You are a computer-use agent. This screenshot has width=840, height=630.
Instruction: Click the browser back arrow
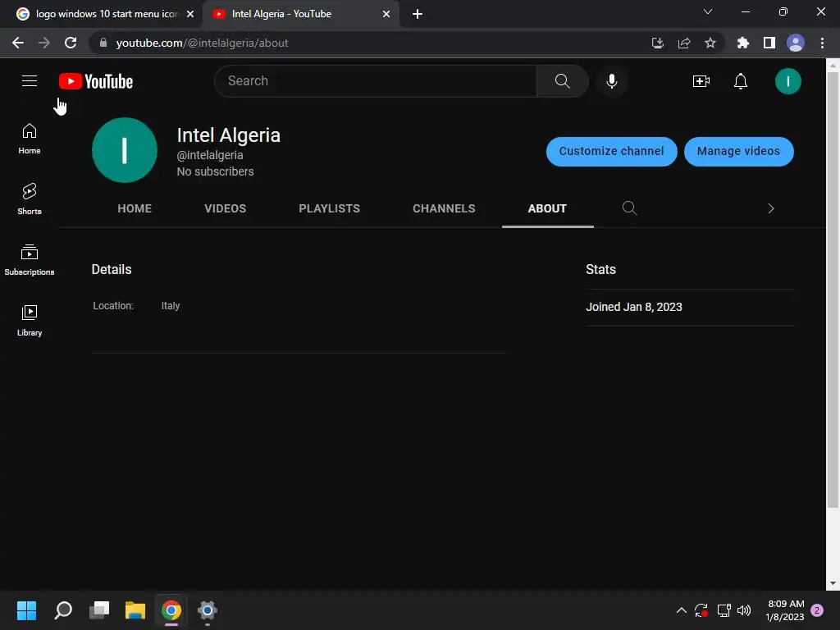point(18,43)
